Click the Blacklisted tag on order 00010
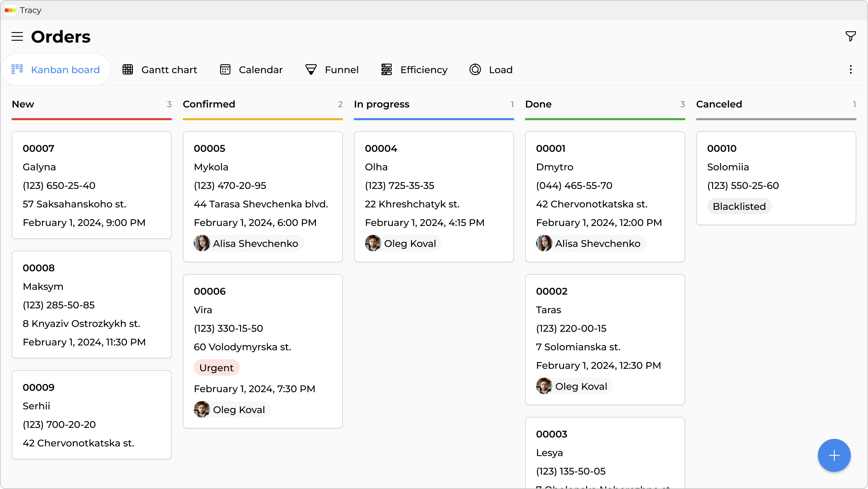This screenshot has width=868, height=489. click(739, 206)
